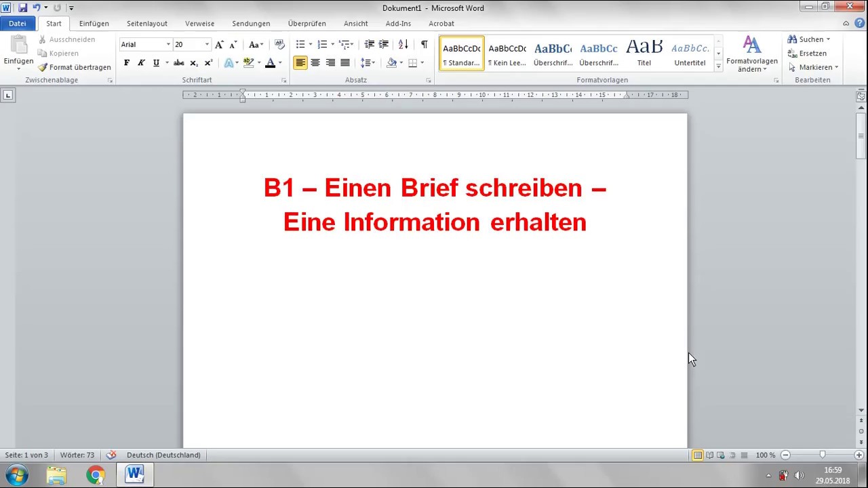Center the paragraph text
This screenshot has height=488, width=868.
(x=315, y=62)
